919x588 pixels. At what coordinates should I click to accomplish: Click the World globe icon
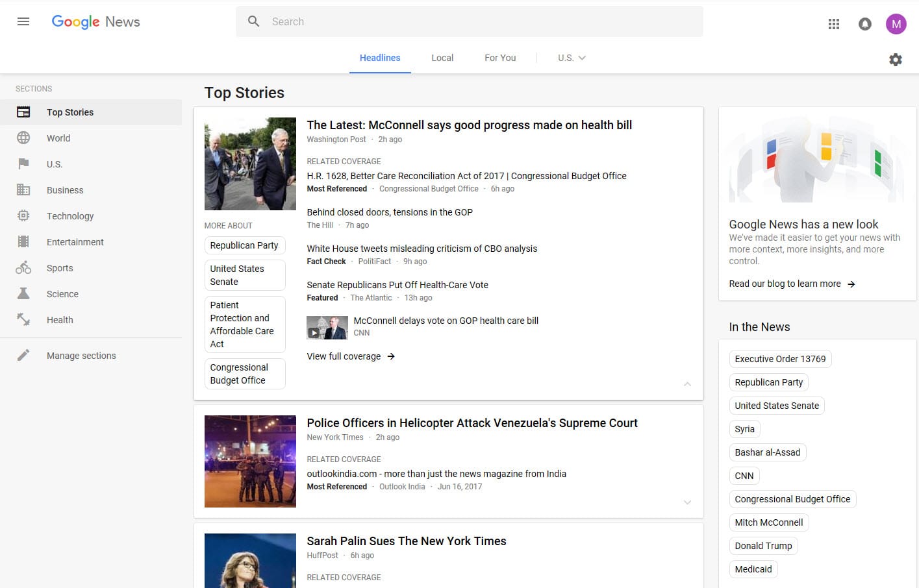23,138
